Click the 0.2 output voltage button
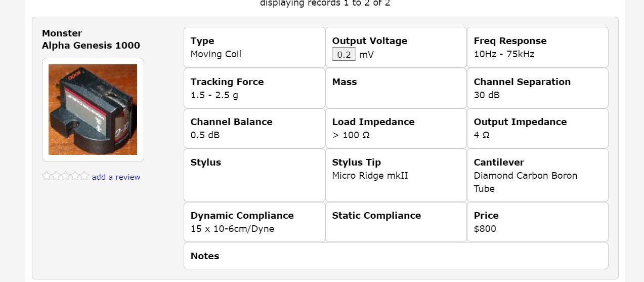Screen dimensions: 644x282 coord(344,54)
